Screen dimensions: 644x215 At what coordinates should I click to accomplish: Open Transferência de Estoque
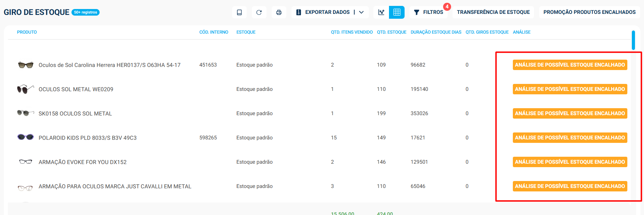[x=493, y=12]
